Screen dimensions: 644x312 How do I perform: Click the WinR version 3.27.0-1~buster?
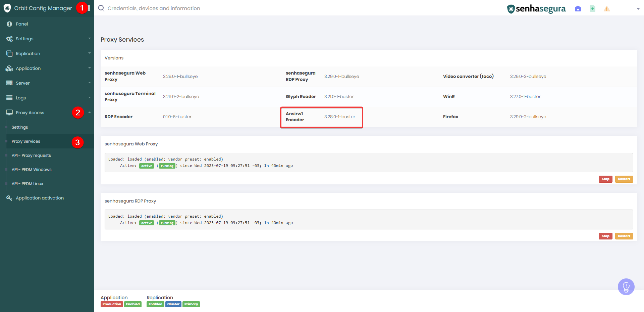click(x=525, y=96)
